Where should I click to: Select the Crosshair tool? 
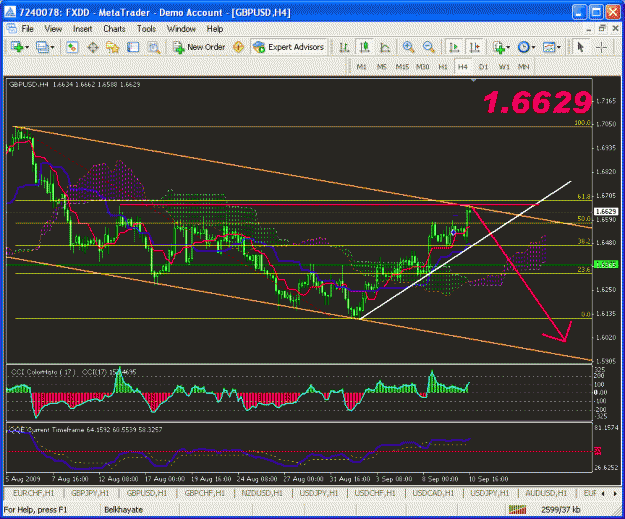[601, 47]
